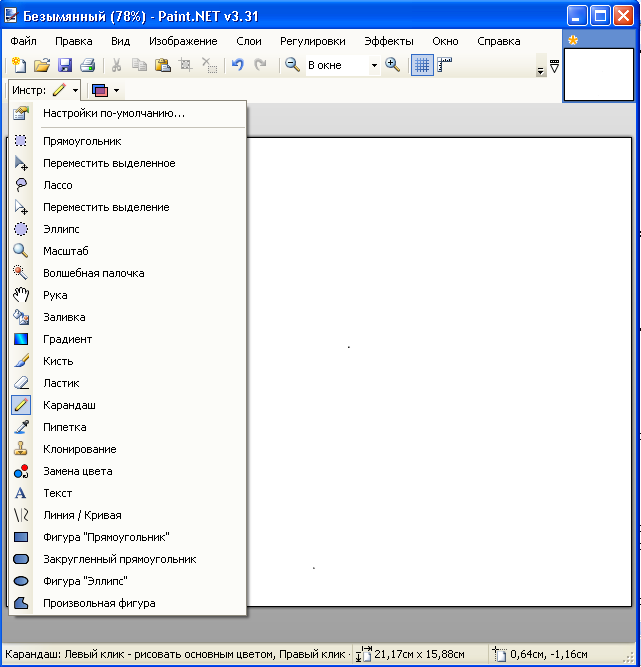Select the 'Кисть' paintbrush tool
Screen dimensions: 641x667
[x=128, y=362]
